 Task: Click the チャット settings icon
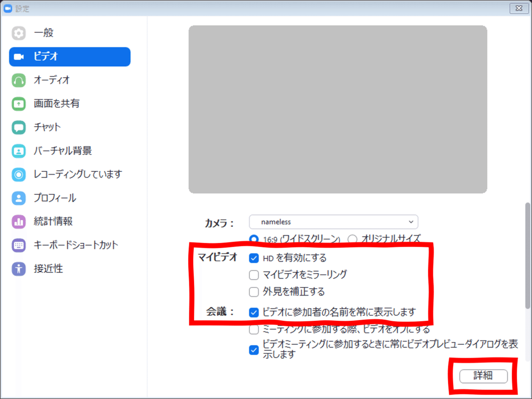(47, 127)
